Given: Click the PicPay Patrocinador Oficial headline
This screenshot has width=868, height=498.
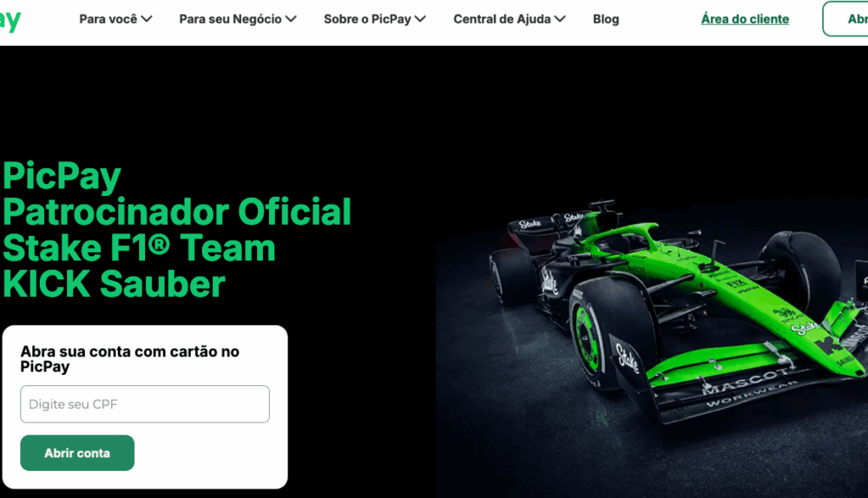Looking at the screenshot, I should 177,230.
